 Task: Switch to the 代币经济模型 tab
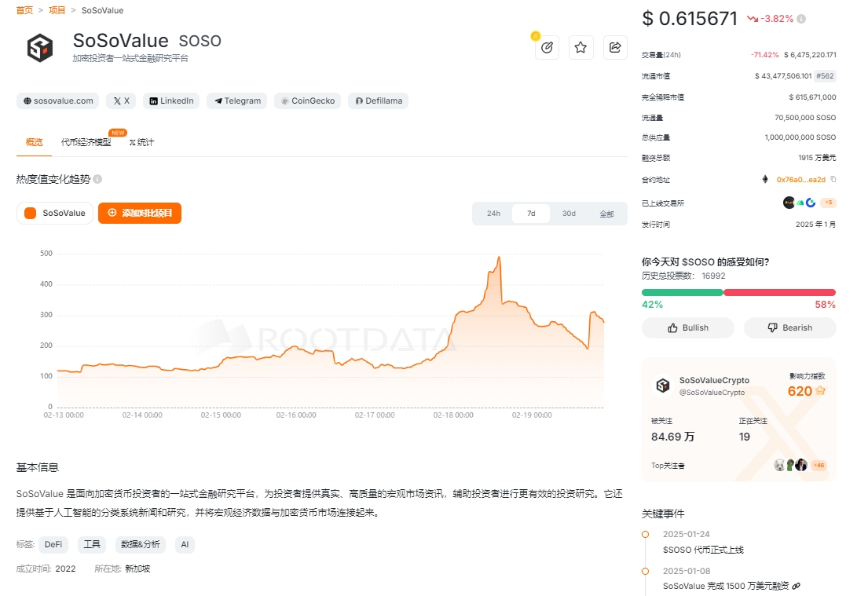(86, 142)
